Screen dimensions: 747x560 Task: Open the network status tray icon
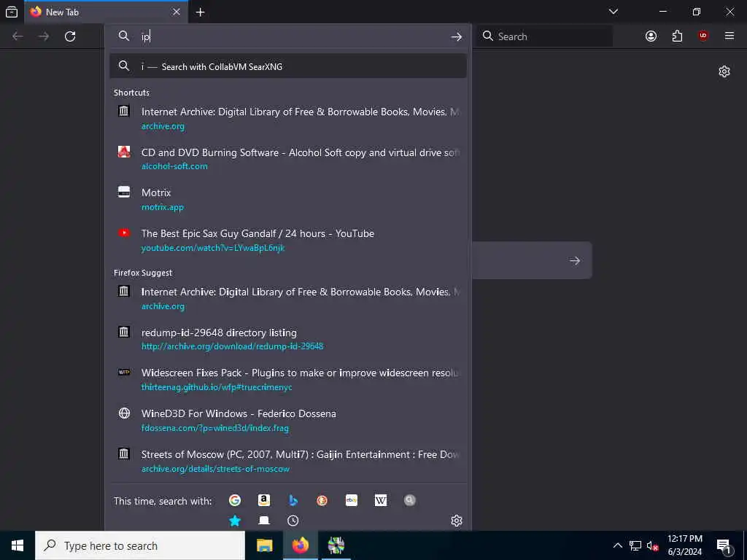(635, 545)
